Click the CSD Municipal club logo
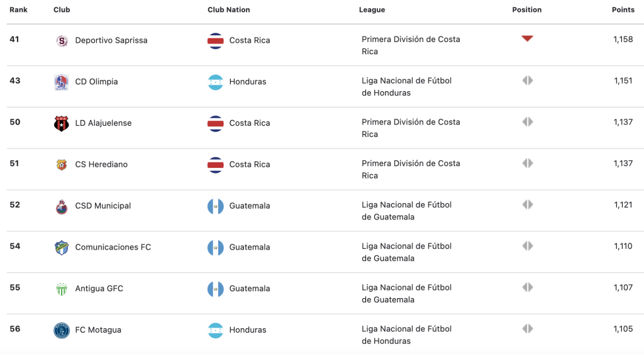644x354 pixels. coord(62,207)
